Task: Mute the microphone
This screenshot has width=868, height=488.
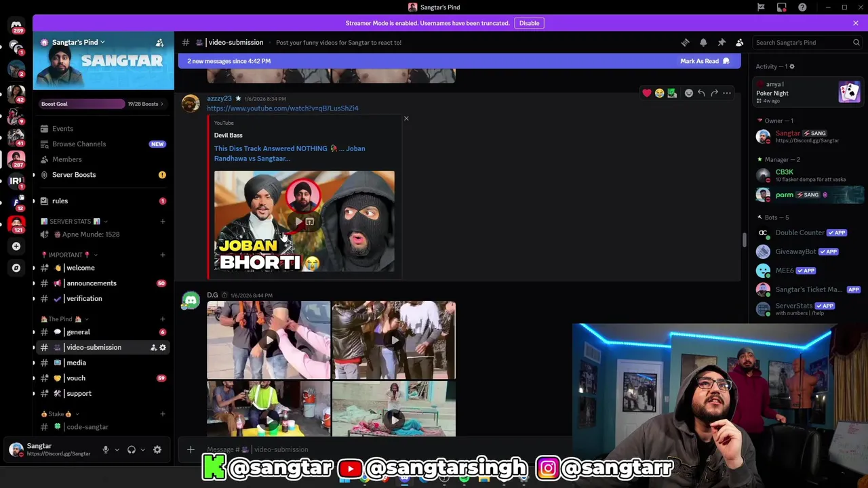Action: pyautogui.click(x=105, y=449)
